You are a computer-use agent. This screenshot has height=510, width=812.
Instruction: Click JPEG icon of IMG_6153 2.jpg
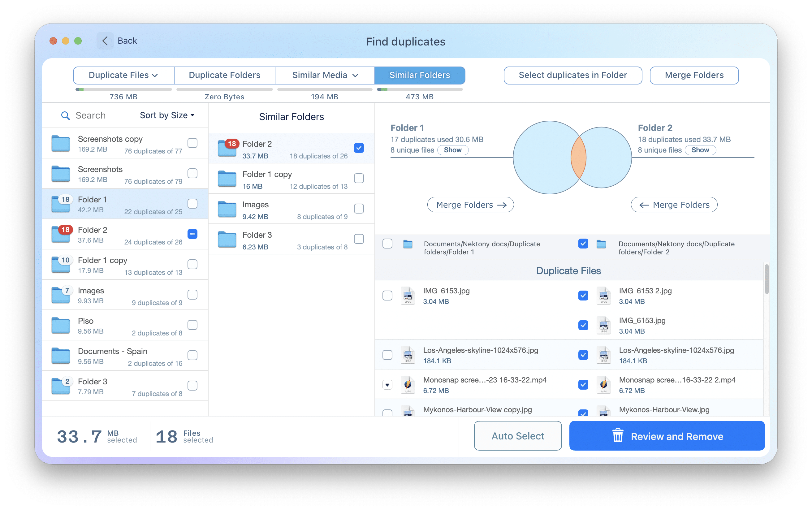tap(604, 296)
